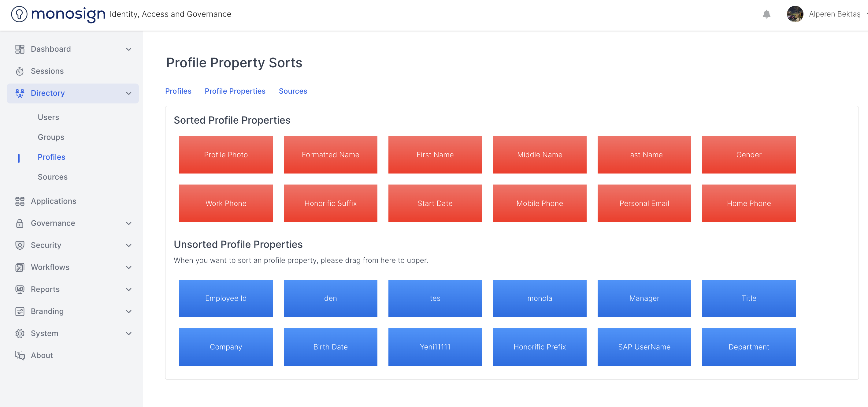
Task: Click the notification bell icon
Action: point(766,14)
